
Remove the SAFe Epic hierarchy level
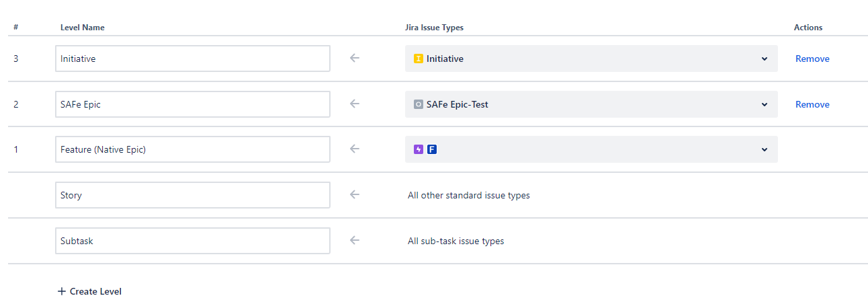pos(812,104)
